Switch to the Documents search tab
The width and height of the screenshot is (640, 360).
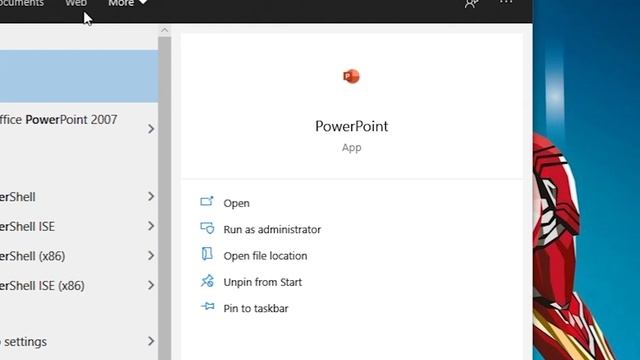tap(22, 3)
